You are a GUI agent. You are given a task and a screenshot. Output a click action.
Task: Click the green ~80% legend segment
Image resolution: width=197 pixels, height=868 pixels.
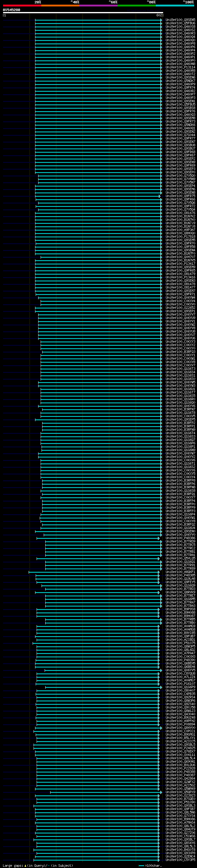click(x=136, y=6)
